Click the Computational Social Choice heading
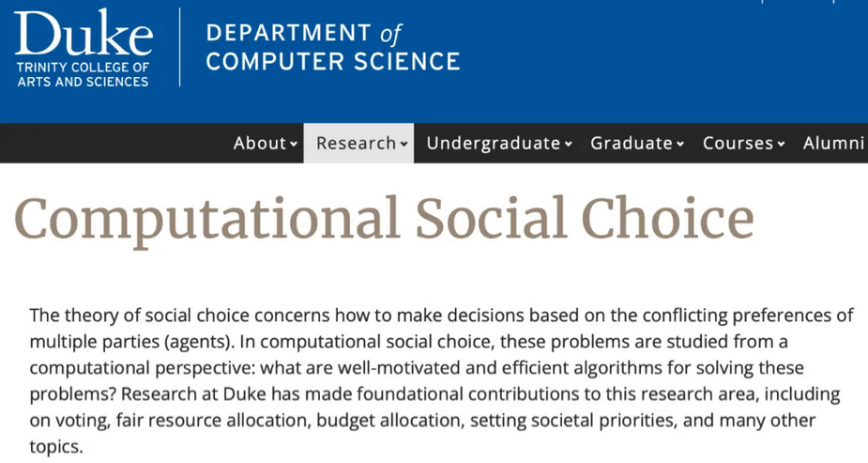The image size is (868, 463). (x=384, y=220)
